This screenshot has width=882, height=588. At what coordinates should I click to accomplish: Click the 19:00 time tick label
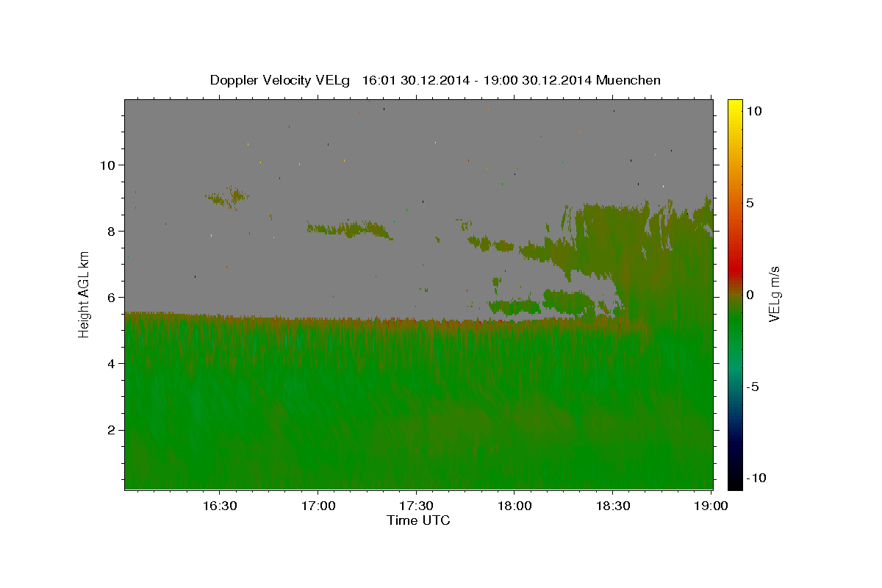pos(711,506)
